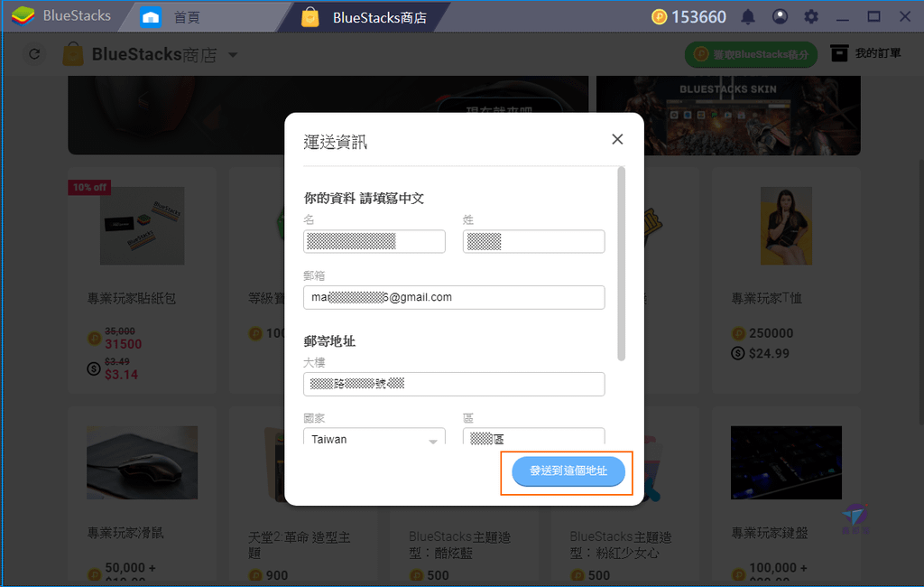Click the coin icon beside 250000
Viewport: 924px width, 587px height.
pos(738,333)
